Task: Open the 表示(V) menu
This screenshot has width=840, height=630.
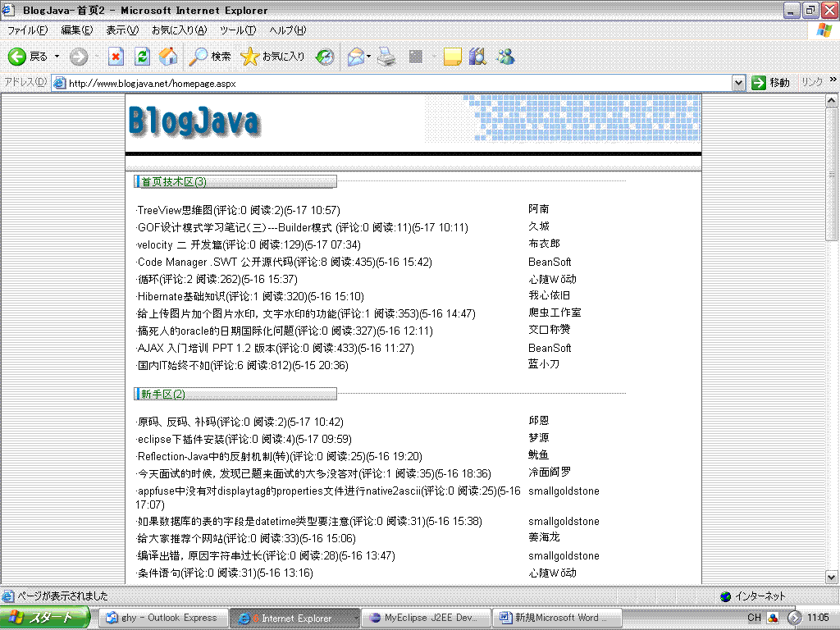Action: pos(122,30)
